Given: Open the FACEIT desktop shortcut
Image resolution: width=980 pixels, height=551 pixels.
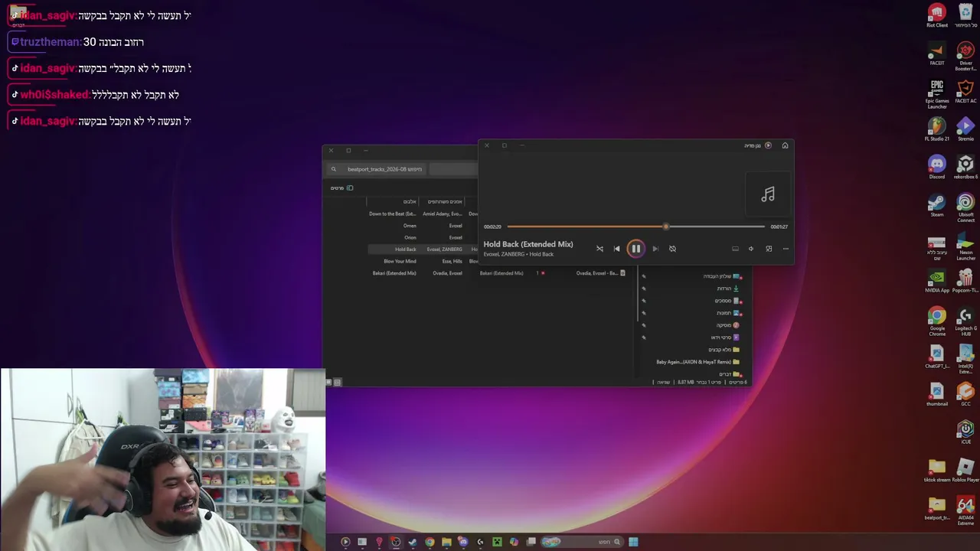Looking at the screenshot, I should click(x=937, y=55).
